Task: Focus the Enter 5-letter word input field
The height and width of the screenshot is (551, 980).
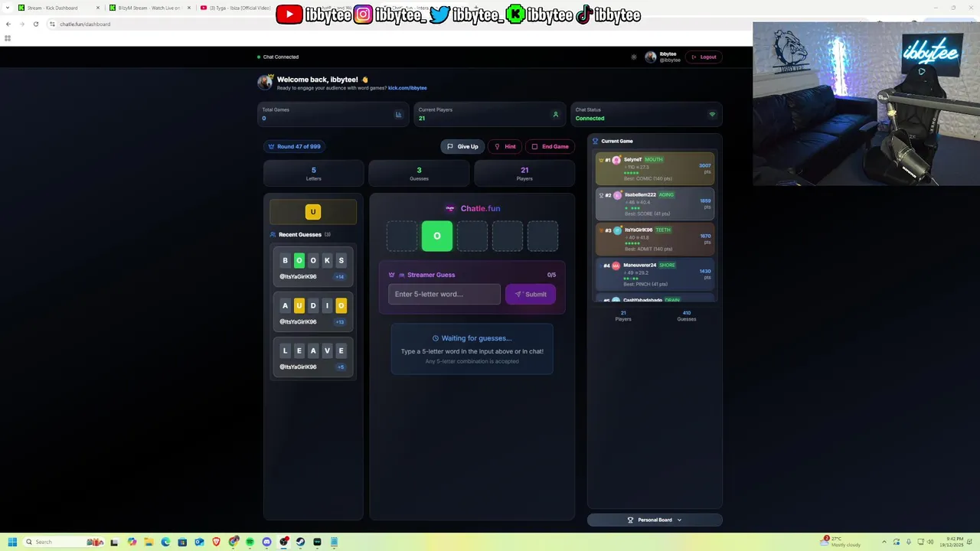Action: tap(444, 294)
